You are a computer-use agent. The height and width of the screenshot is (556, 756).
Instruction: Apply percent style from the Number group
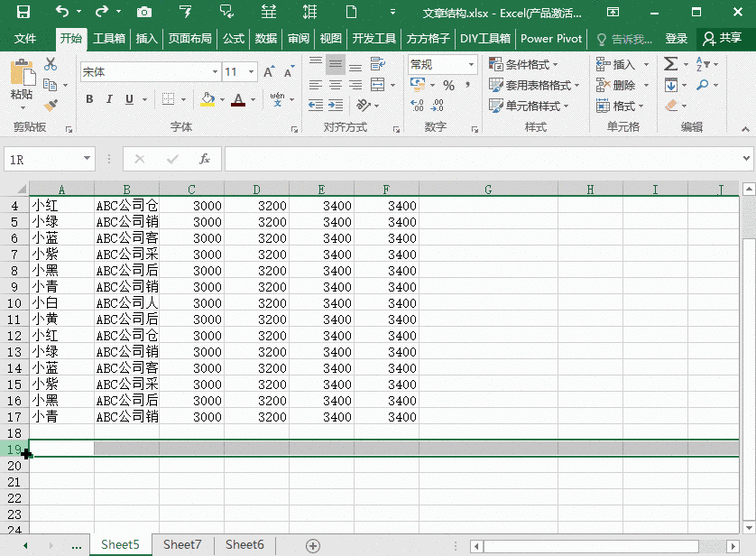(x=447, y=83)
